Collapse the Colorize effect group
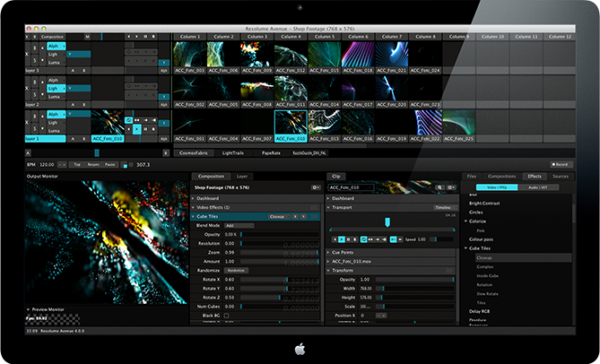Viewport: 600px width, 364px height. tap(466, 221)
